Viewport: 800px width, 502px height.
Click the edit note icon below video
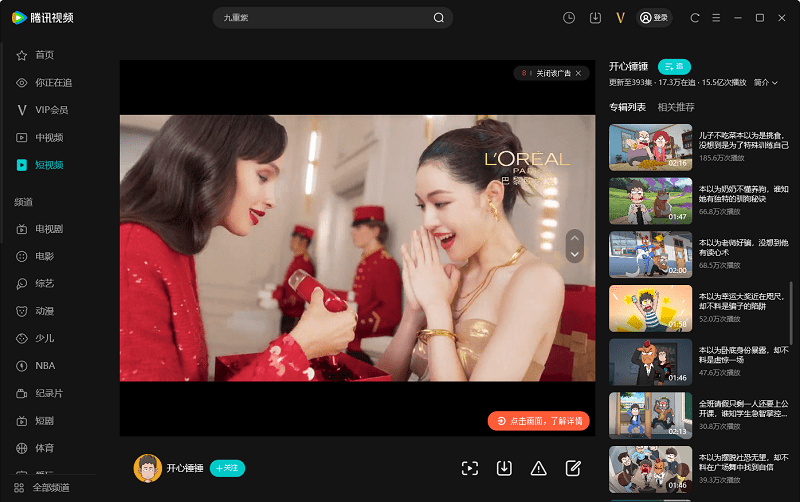click(x=573, y=468)
